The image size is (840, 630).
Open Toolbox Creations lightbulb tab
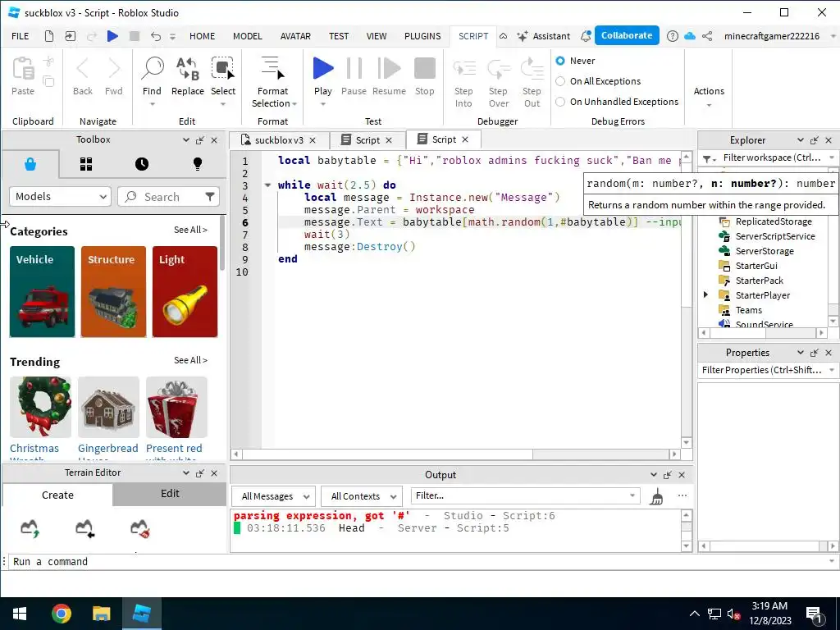coord(198,164)
